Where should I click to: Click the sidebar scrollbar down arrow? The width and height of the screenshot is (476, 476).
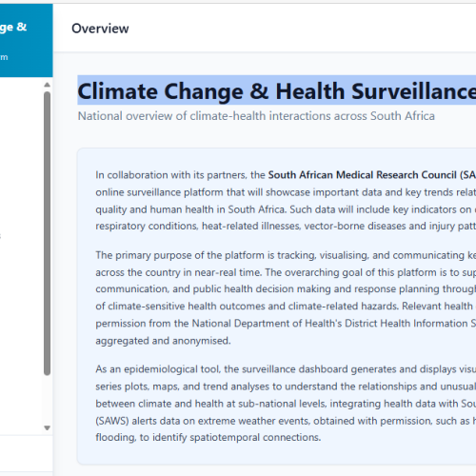(x=47, y=427)
